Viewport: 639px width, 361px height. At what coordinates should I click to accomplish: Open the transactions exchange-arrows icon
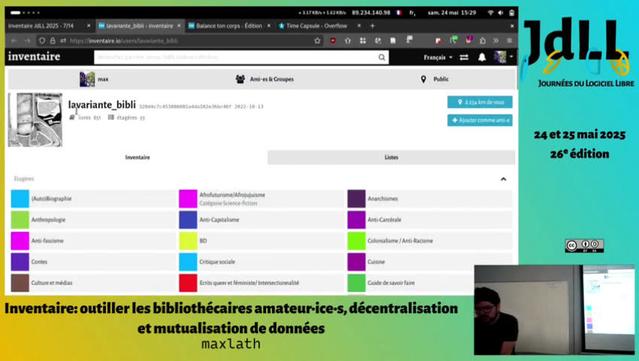(464, 57)
